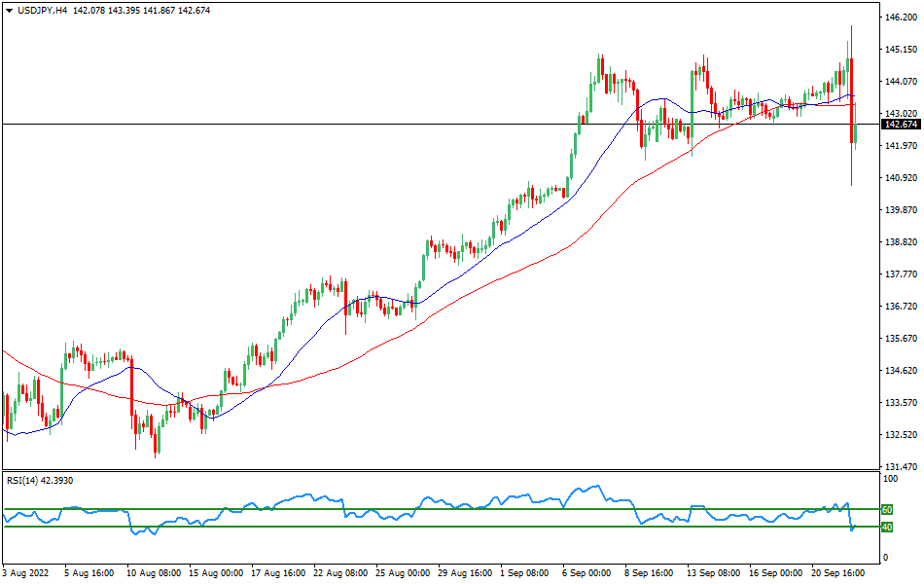Image resolution: width=924 pixels, height=584 pixels.
Task: Select the 25 Aug 00:00 time label
Action: (401, 574)
